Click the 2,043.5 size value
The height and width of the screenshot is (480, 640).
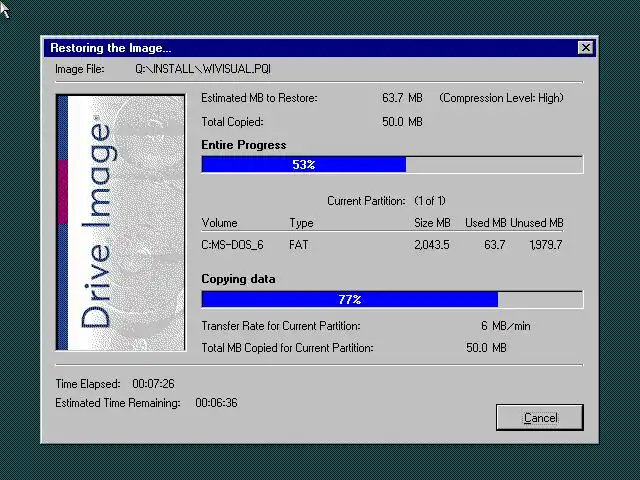[x=432, y=245]
